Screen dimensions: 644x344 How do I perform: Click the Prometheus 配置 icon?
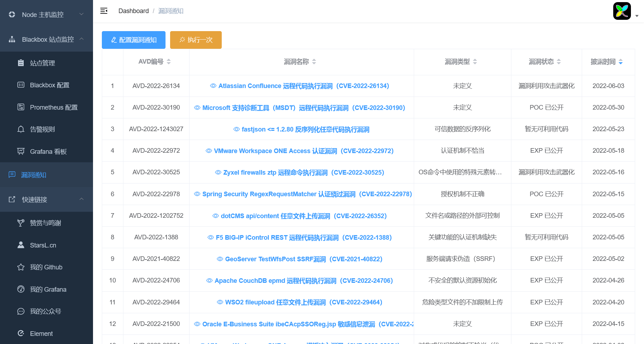click(21, 107)
